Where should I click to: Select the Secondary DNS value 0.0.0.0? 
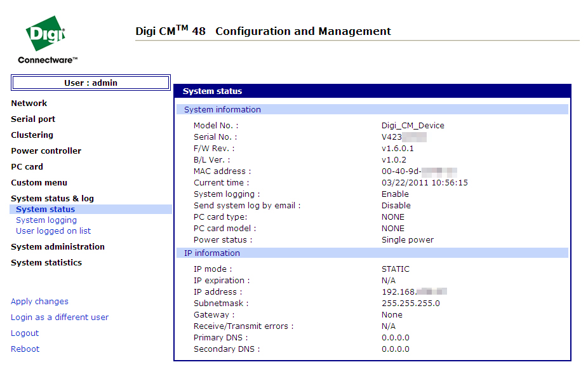pos(395,349)
